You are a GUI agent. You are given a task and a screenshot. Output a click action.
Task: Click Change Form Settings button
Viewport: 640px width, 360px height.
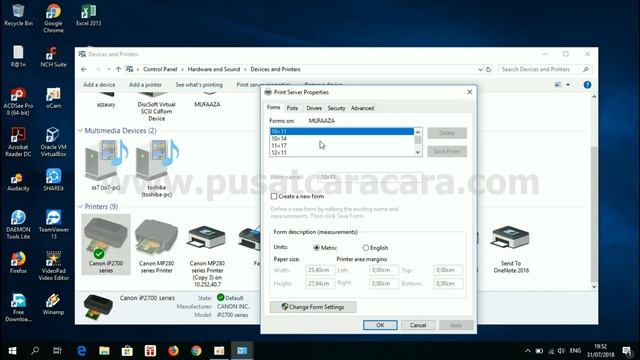click(x=313, y=307)
